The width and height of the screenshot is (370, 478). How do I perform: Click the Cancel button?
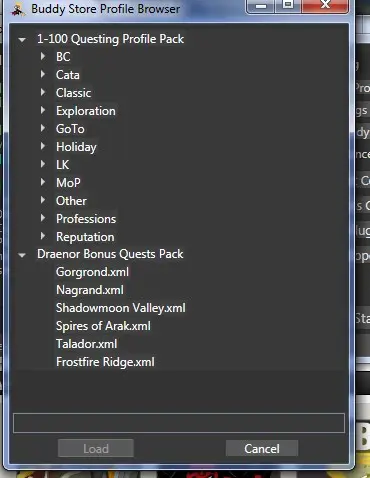262,449
